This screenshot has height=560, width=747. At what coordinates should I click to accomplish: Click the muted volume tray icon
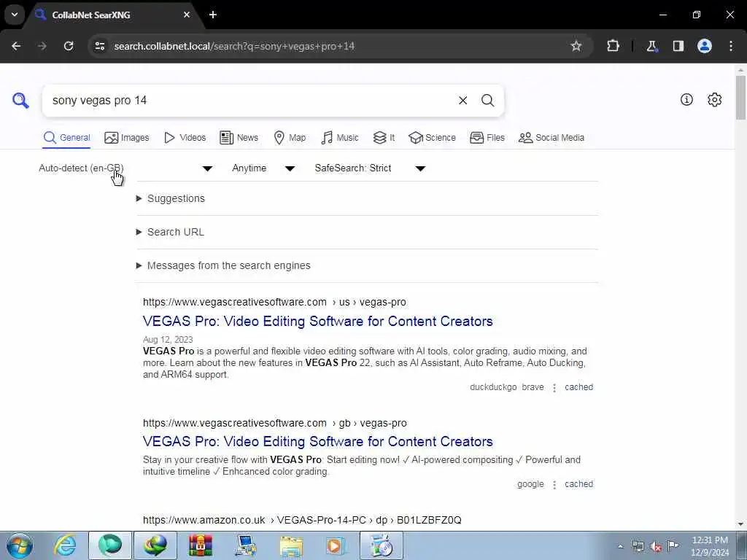pyautogui.click(x=656, y=546)
